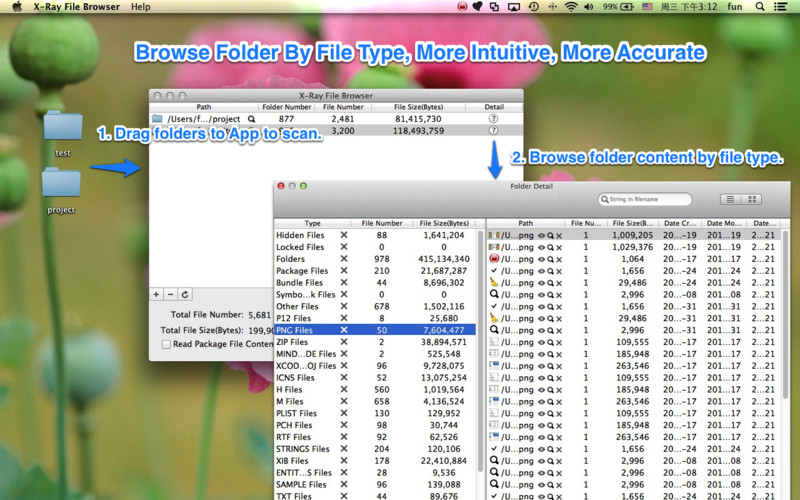Click the quick look eye icon on first PNG row
The image size is (800, 500).
(541, 235)
